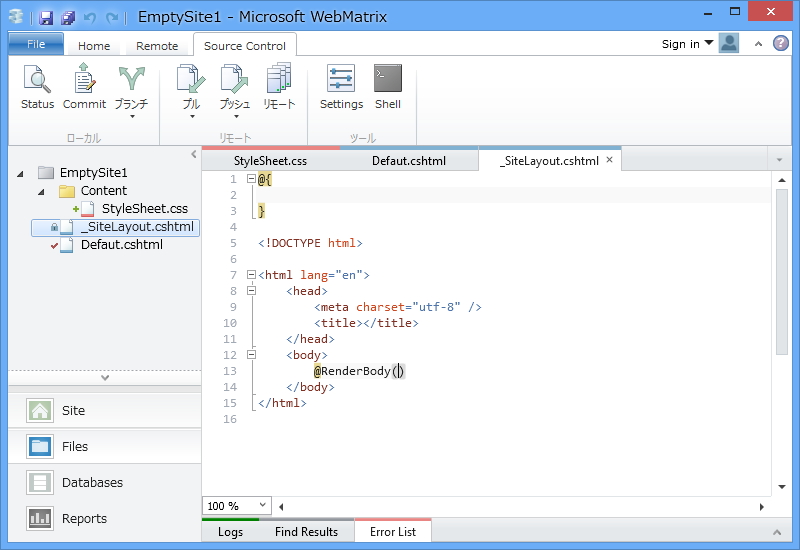Select the Content folder
Image resolution: width=800 pixels, height=550 pixels.
pos(104,191)
